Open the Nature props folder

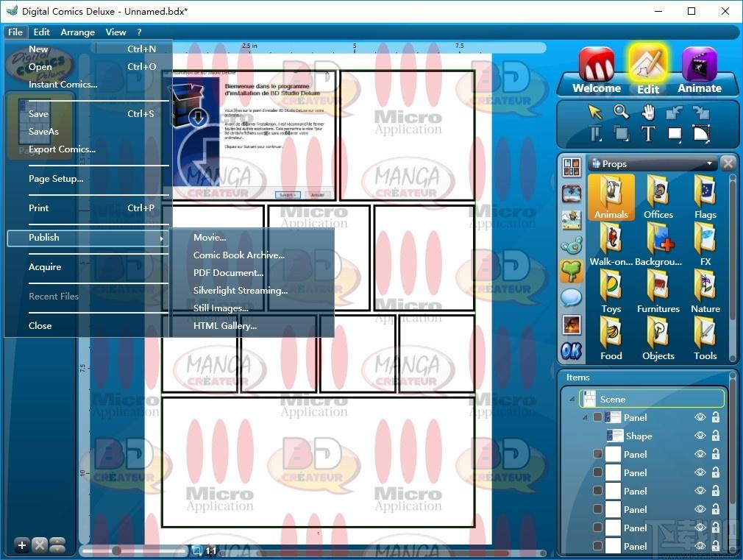[x=705, y=291]
